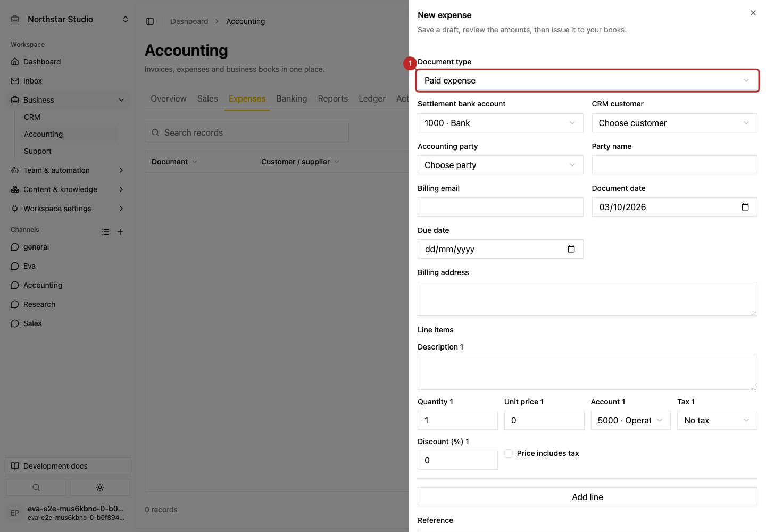Click the Unit price 1 field
Screen dimensions: 766x532
coord(544,420)
